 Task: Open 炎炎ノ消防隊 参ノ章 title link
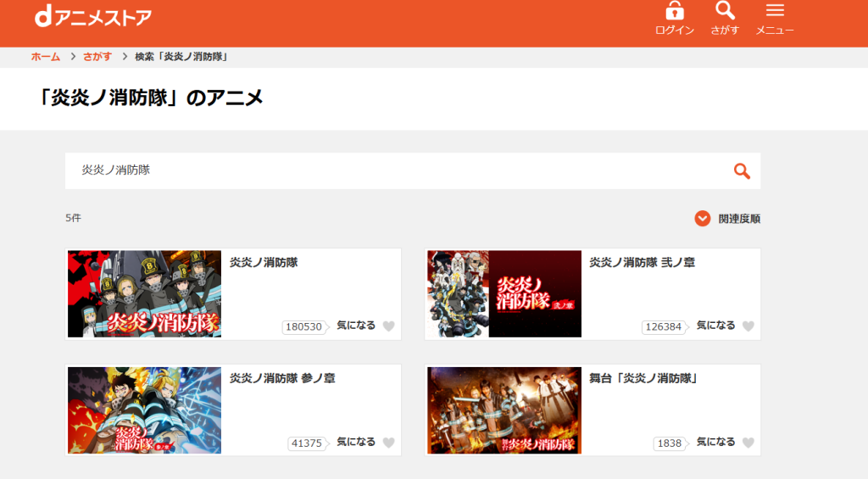pos(282,378)
